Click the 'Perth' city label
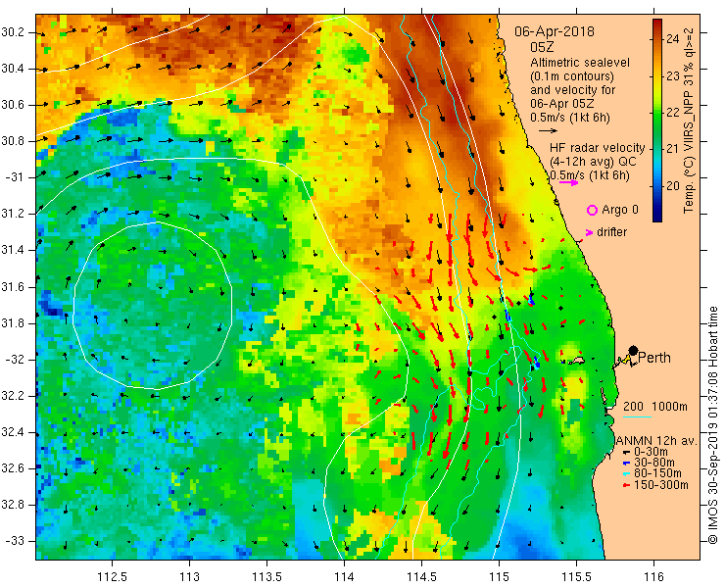The image size is (725, 588). 654,357
